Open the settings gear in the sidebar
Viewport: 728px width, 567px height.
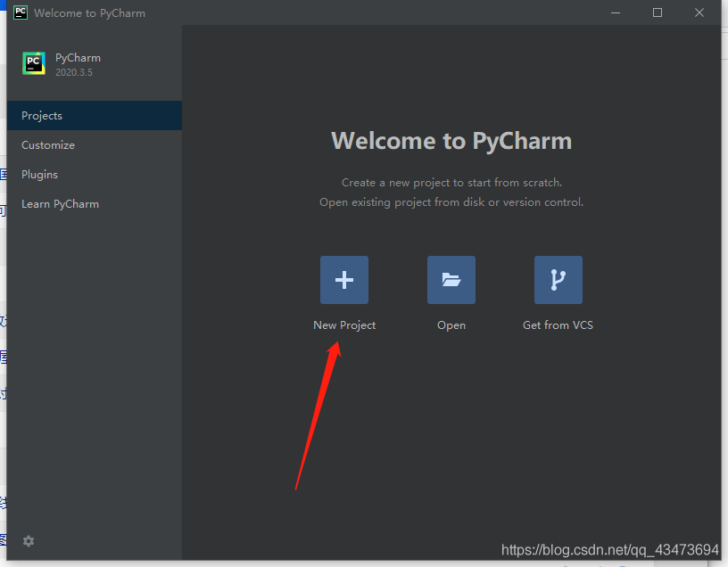29,541
